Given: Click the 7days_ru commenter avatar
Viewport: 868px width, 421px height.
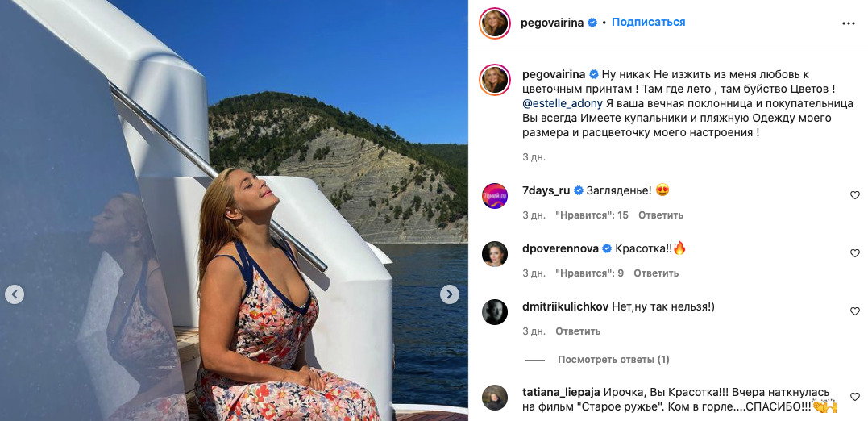Looking at the screenshot, I should [495, 196].
